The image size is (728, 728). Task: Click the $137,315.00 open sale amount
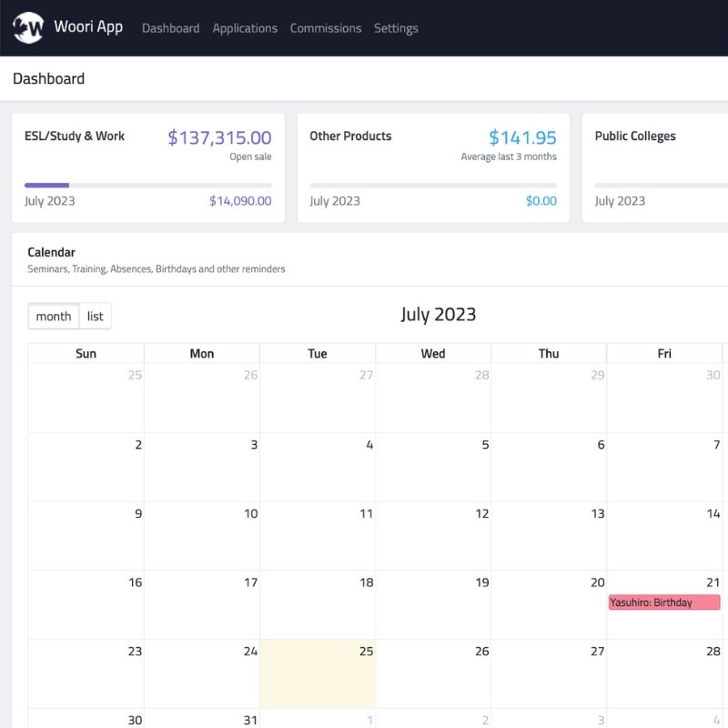click(x=219, y=137)
